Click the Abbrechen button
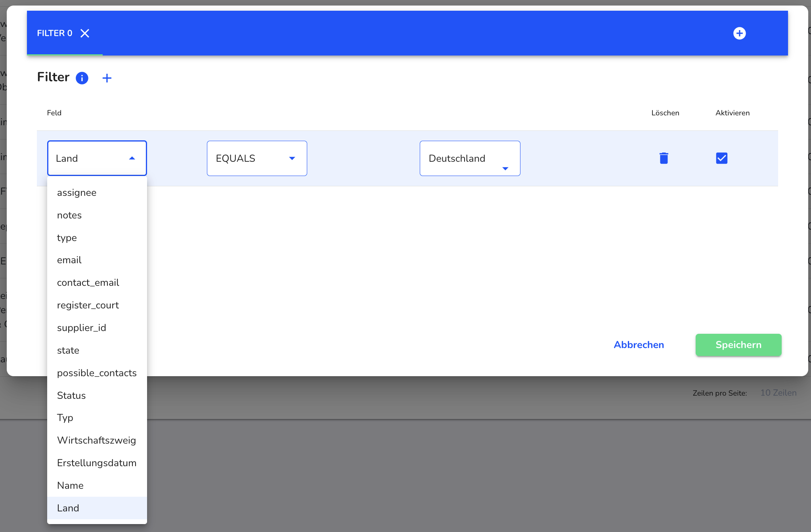 coord(639,345)
